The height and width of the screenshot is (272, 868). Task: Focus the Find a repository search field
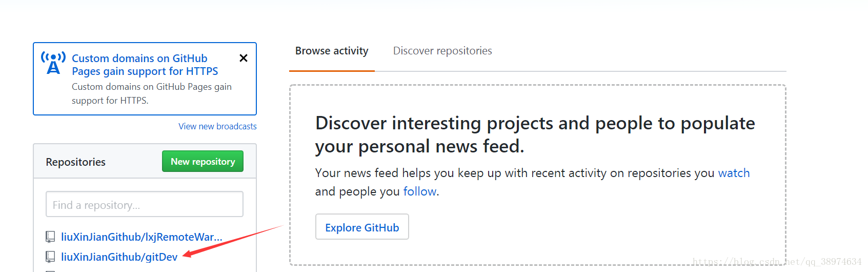tap(144, 204)
